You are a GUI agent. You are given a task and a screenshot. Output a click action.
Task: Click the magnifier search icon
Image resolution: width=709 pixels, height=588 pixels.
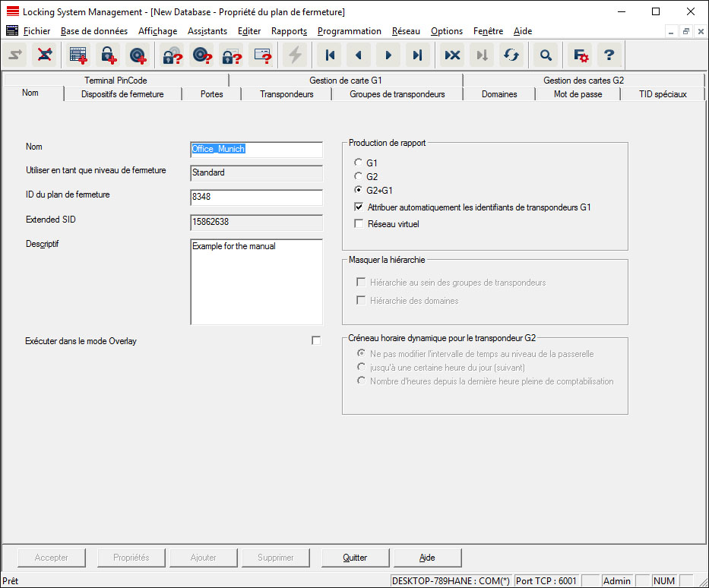[545, 55]
